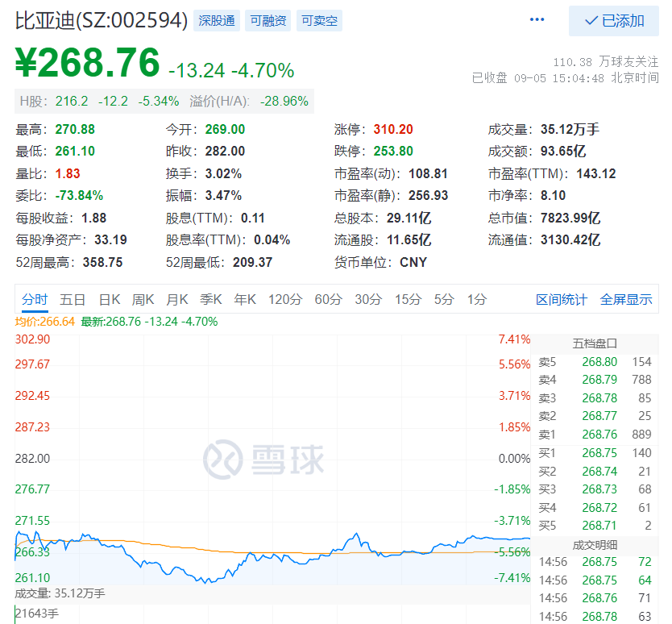672x624 pixels.
Task: Click the 委比 value -73.84%
Action: 79,196
